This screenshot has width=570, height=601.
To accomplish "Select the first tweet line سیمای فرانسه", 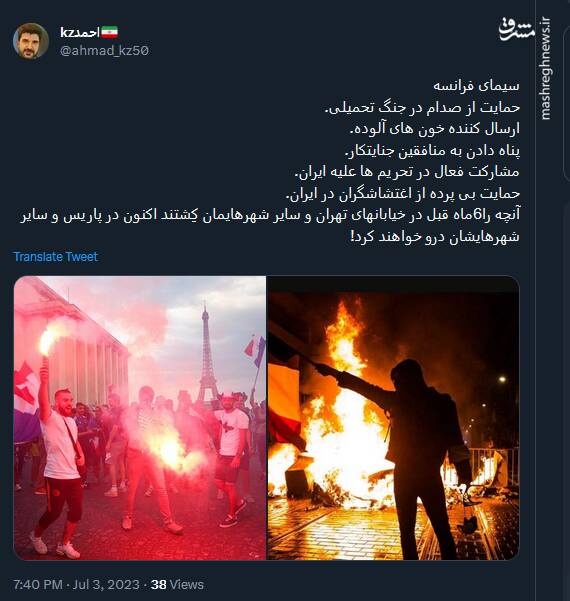I will click(476, 85).
